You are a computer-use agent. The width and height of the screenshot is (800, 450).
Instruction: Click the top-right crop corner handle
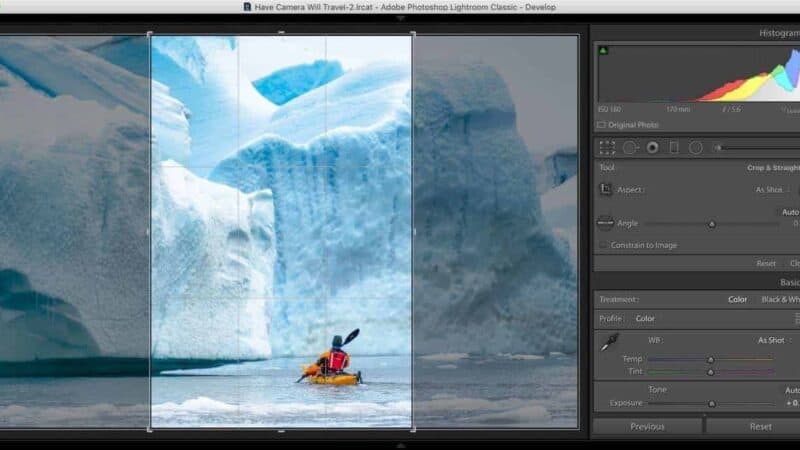(413, 34)
